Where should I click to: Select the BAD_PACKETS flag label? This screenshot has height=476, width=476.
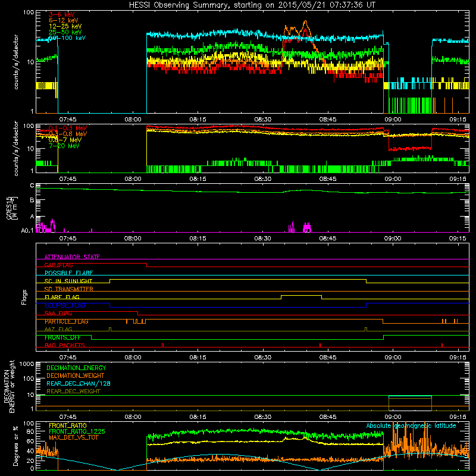coord(65,346)
